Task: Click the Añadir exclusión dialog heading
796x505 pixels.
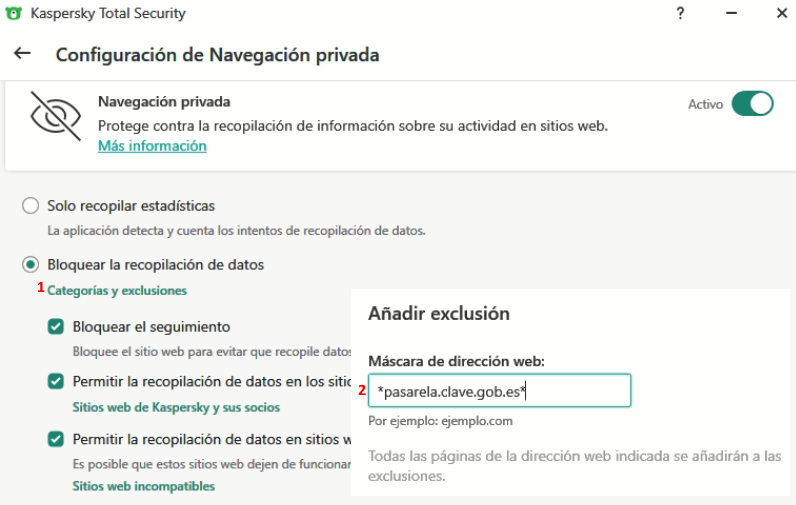Action: coord(439,314)
